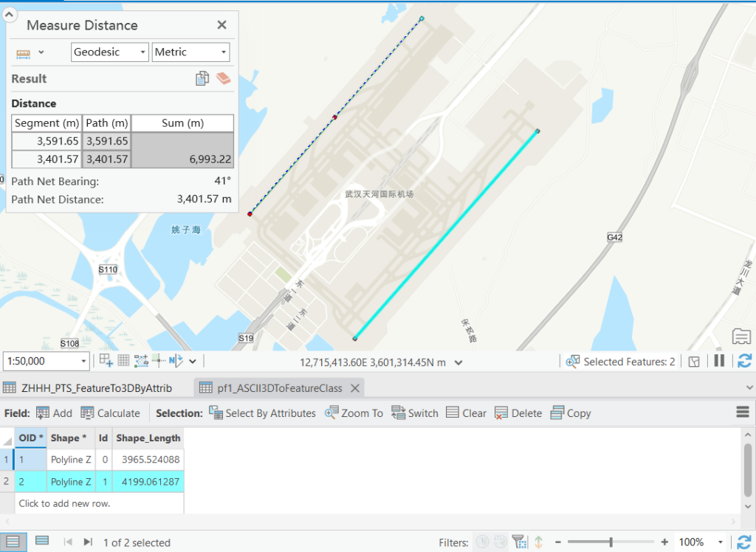Select row 1 in attribute table
The image size is (756, 552).
point(7,460)
